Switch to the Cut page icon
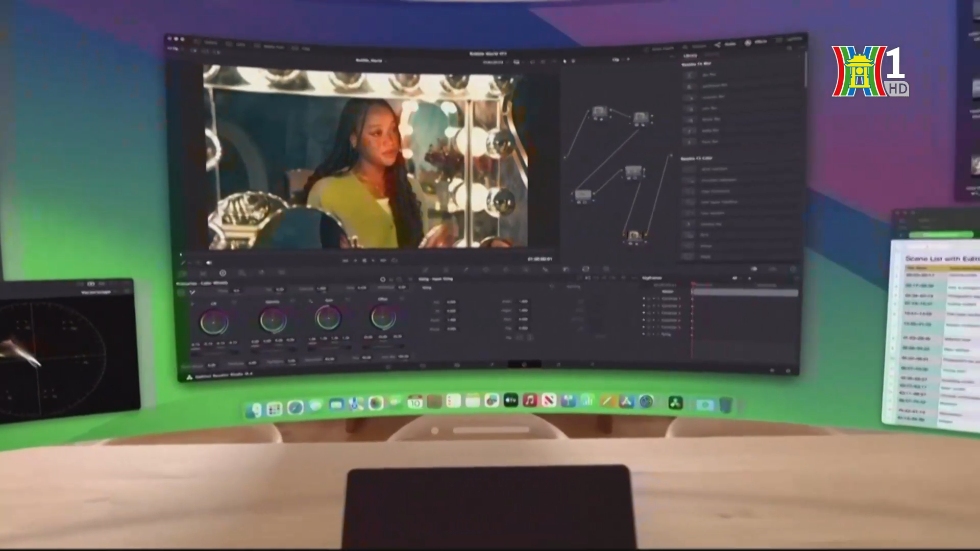Image resolution: width=980 pixels, height=551 pixels. 422,366
